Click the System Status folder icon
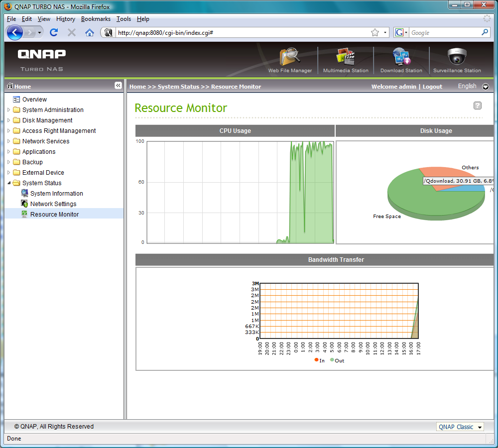Screen dimensions: 498x448 16,183
